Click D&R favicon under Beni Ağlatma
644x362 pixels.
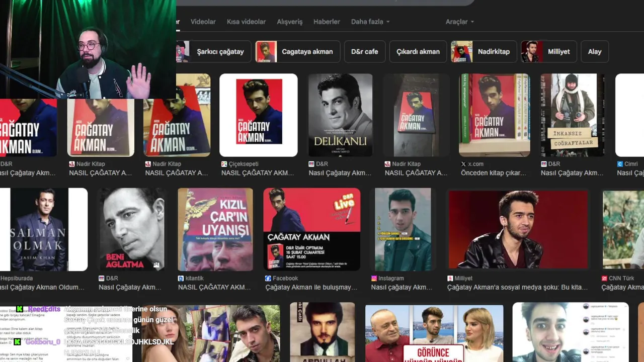[x=102, y=278]
